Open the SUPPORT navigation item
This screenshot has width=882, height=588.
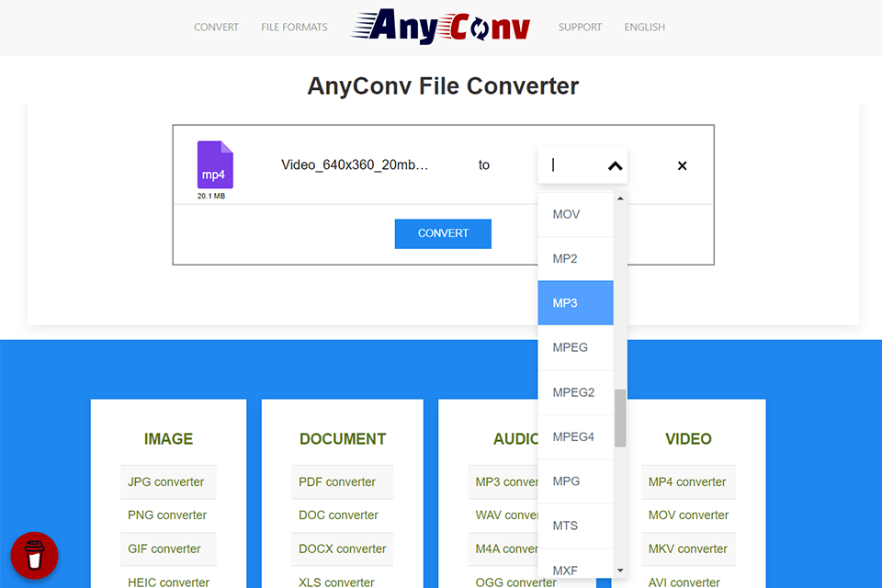[x=580, y=27]
